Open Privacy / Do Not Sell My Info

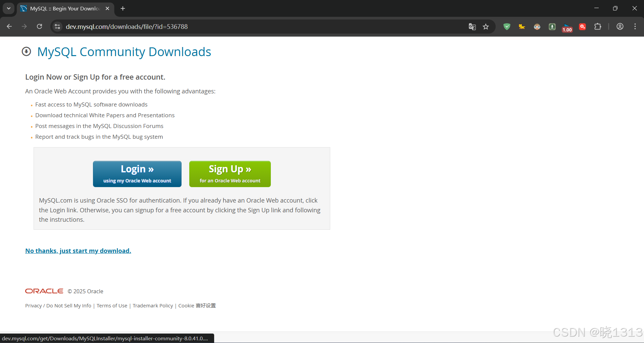pyautogui.click(x=58, y=306)
